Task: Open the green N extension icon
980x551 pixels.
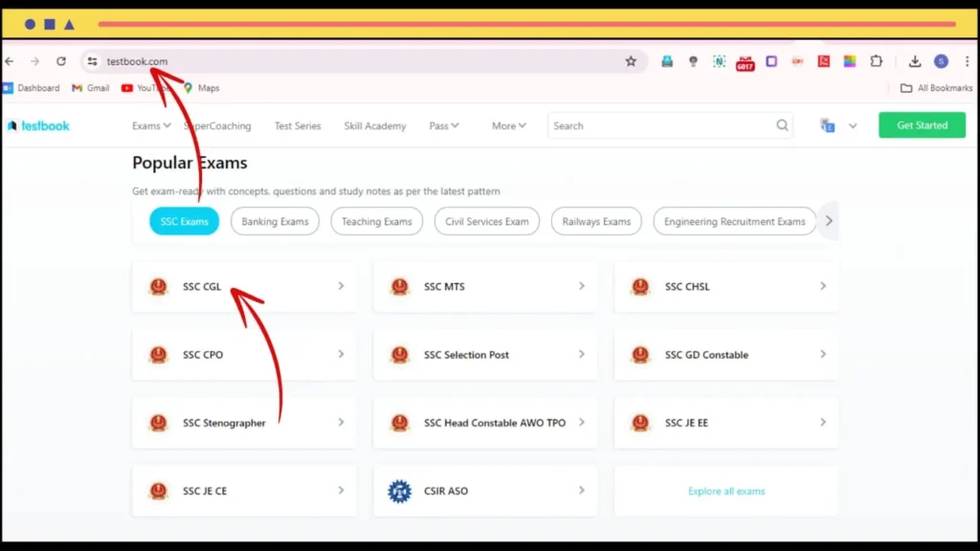Action: coord(720,61)
